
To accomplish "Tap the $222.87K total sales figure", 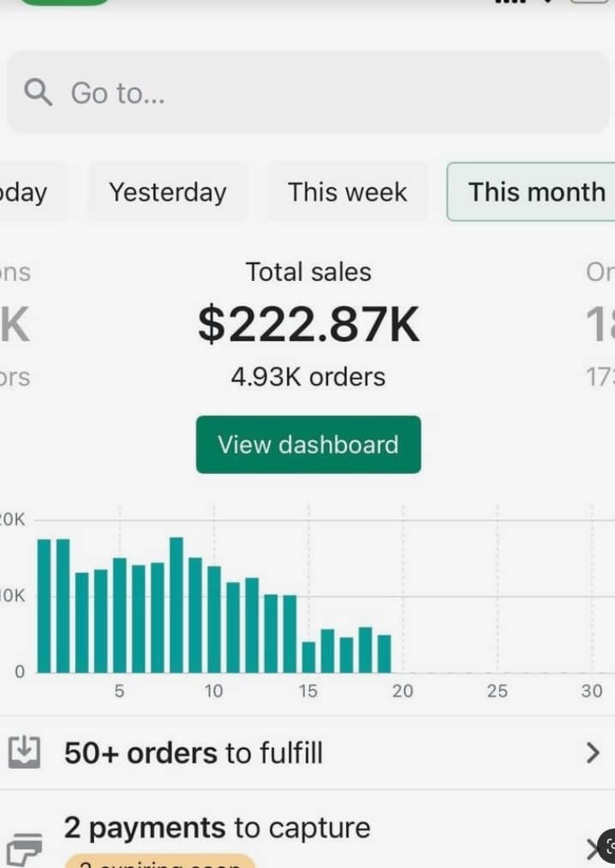I will [x=308, y=325].
